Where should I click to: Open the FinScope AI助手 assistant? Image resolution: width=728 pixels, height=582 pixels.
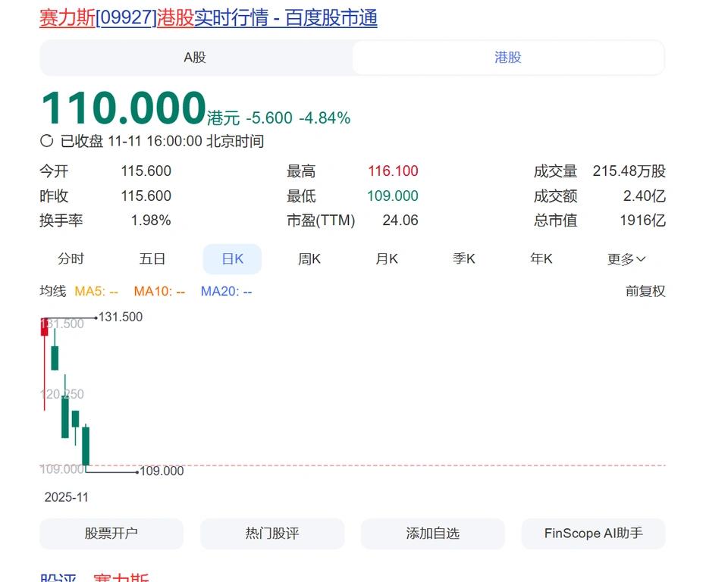pos(594,533)
